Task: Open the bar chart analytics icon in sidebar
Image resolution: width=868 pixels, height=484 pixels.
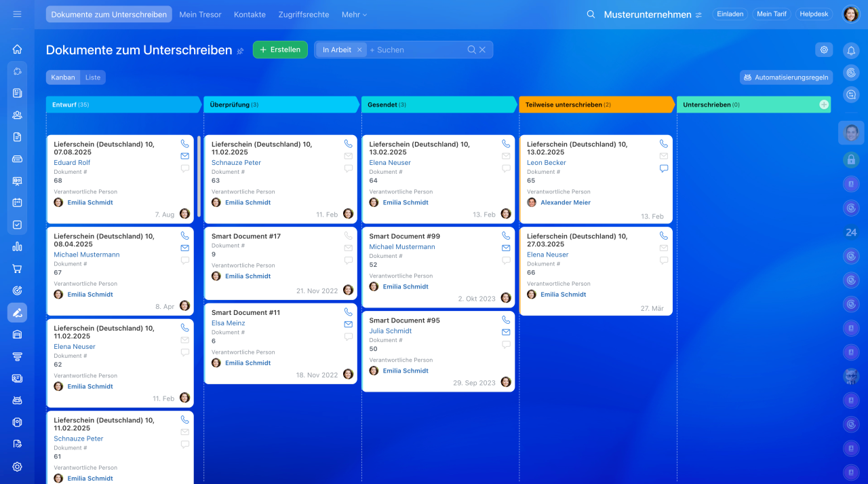Action: [17, 246]
